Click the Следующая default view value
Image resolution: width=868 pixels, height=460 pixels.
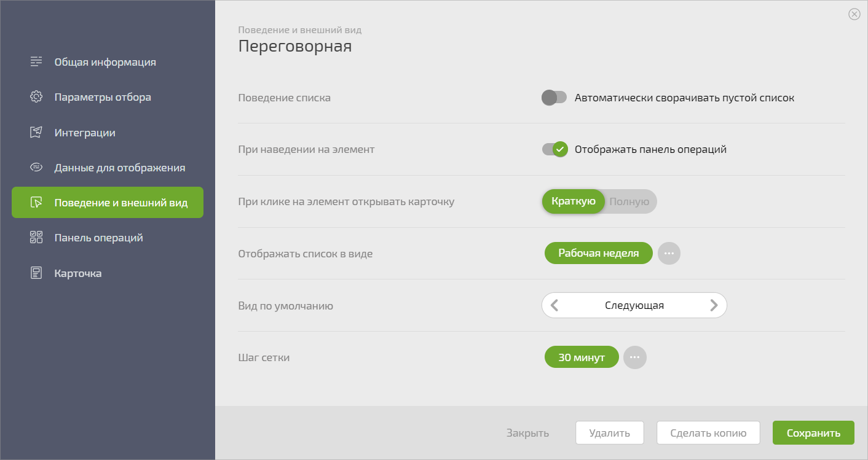coord(634,305)
